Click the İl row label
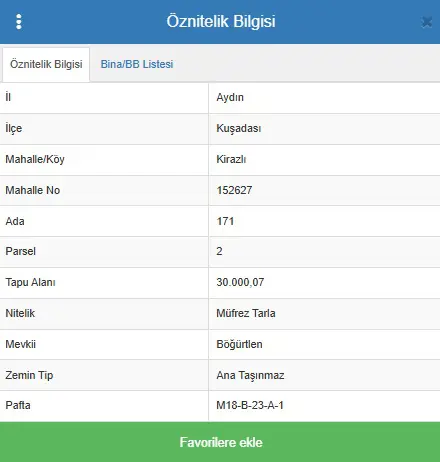 (x=8, y=97)
